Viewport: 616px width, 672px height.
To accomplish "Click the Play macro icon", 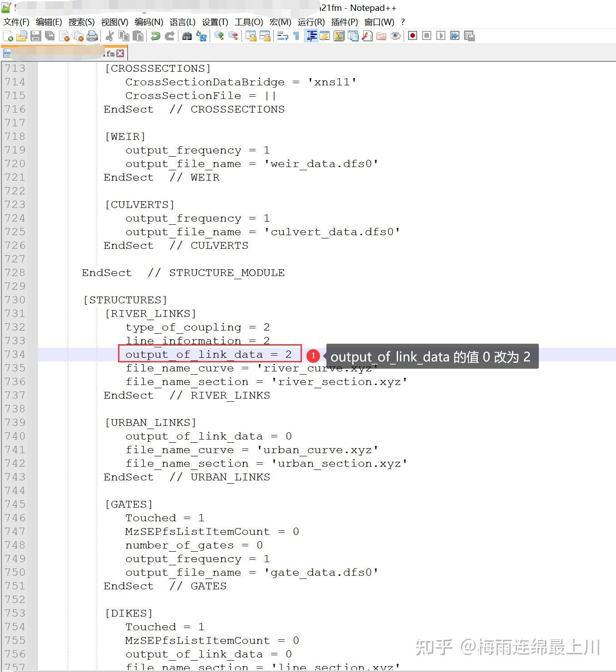I will [x=440, y=35].
